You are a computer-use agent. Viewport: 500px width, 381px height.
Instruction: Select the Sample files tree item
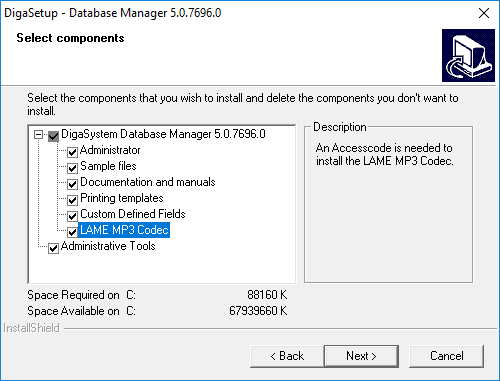(109, 166)
